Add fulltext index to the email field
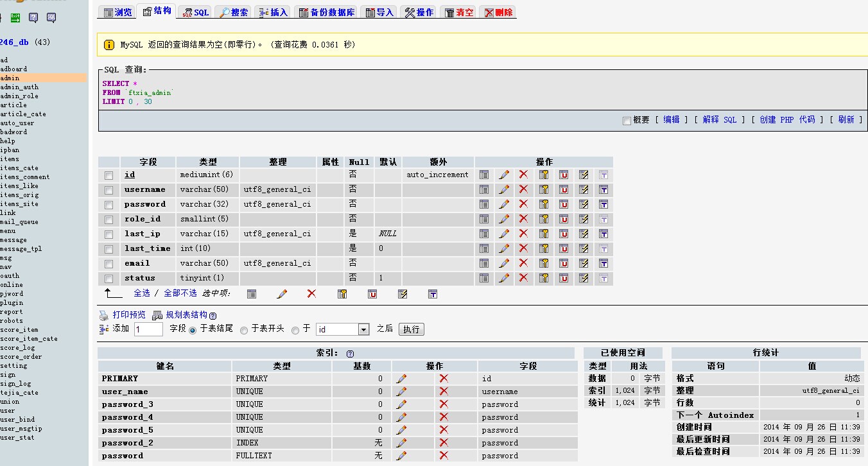The height and width of the screenshot is (466, 868). coord(603,263)
